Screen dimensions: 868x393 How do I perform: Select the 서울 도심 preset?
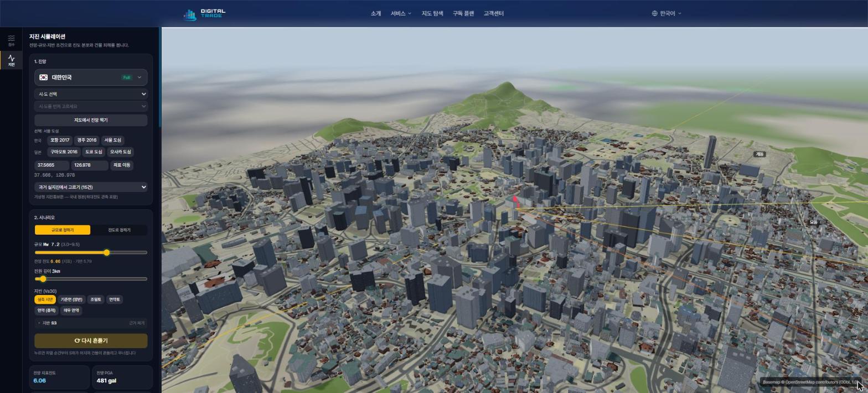tap(112, 140)
